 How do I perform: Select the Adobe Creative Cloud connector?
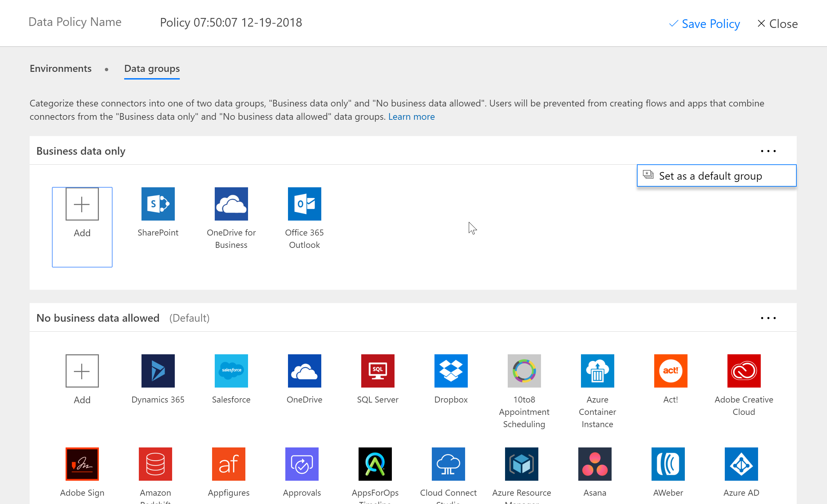point(743,371)
